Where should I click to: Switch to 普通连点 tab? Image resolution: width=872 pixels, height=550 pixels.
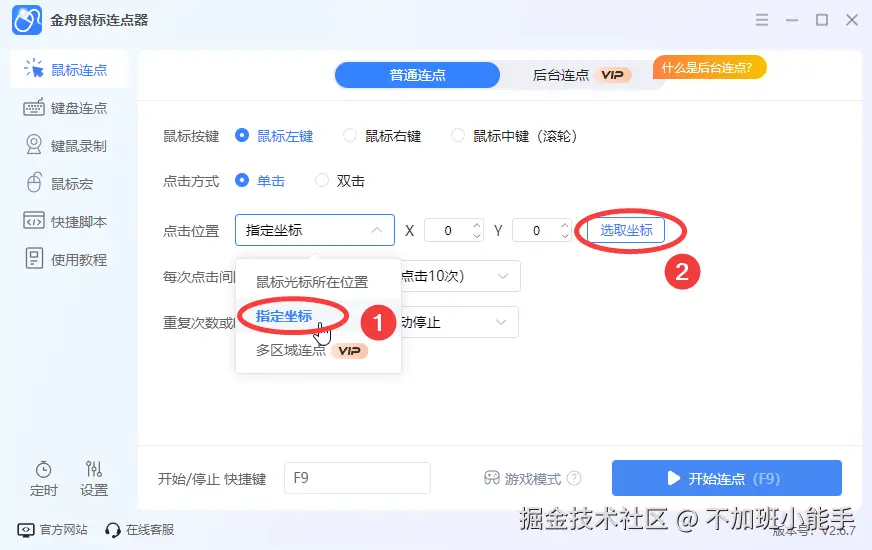point(417,75)
